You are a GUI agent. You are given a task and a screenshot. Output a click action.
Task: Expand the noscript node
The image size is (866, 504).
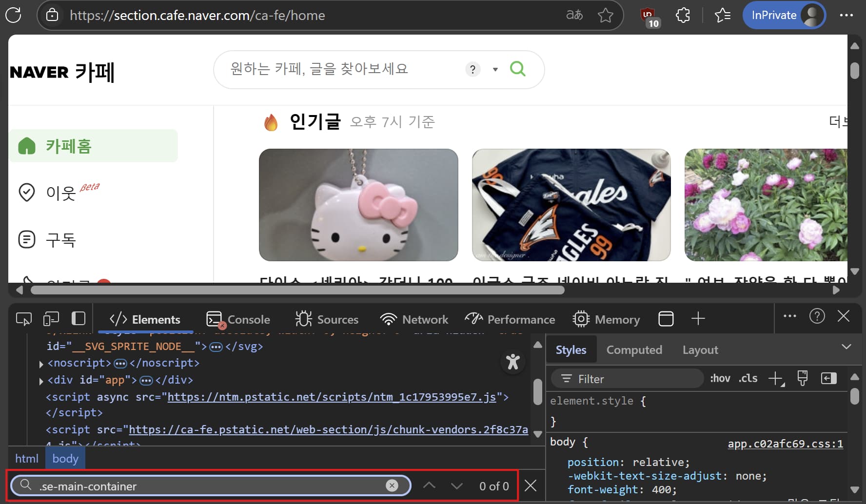41,364
